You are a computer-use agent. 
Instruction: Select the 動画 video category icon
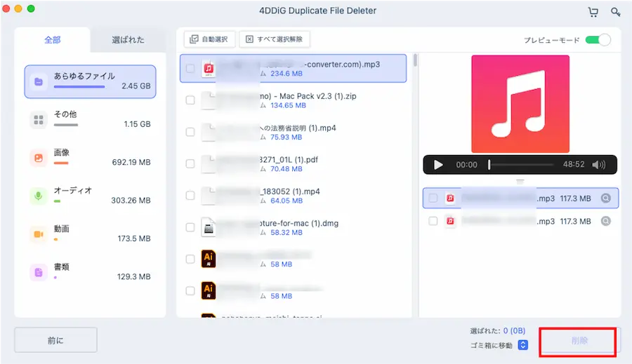39,234
